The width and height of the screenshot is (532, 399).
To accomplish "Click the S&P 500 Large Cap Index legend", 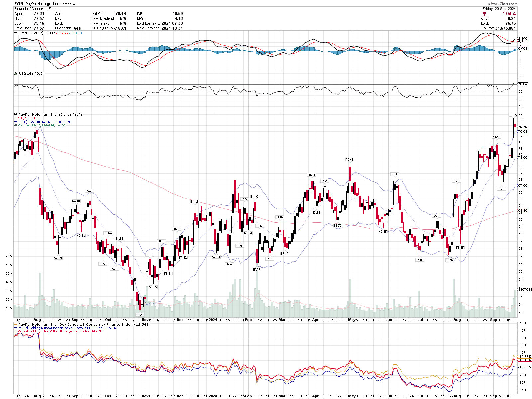I will pyautogui.click(x=58, y=331).
